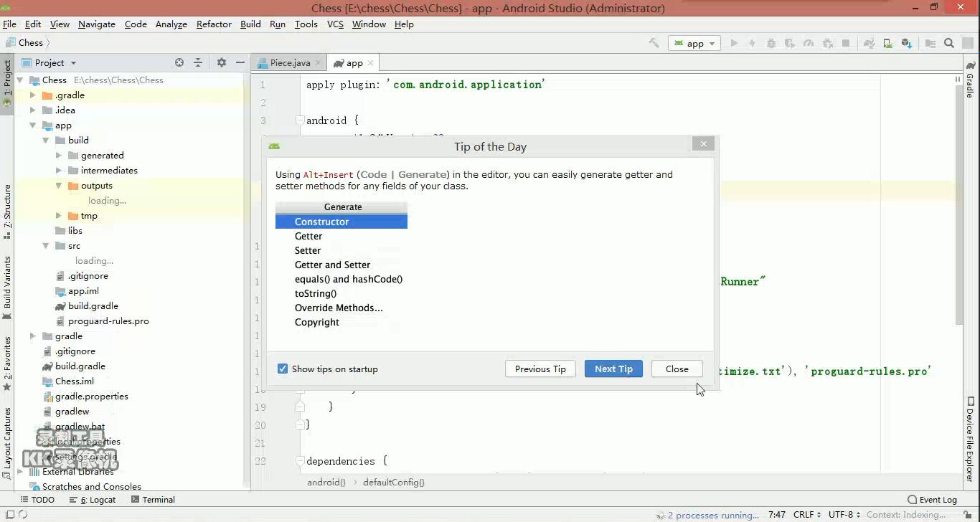Image resolution: width=980 pixels, height=522 pixels.
Task: Click the 2 processes running indicator
Action: click(x=713, y=515)
